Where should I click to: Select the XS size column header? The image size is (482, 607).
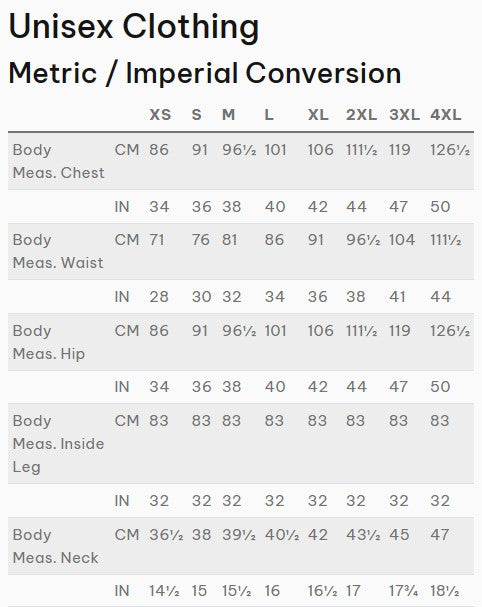coord(160,115)
